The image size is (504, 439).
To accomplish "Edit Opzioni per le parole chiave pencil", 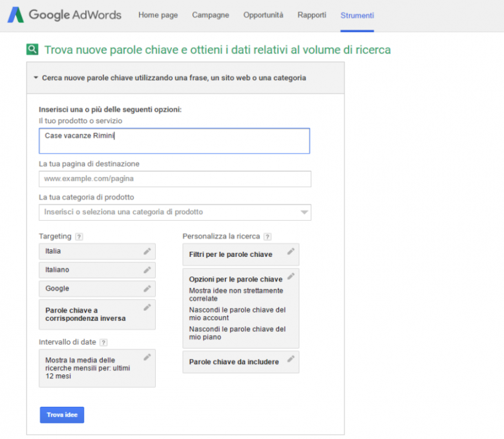I will [x=291, y=276].
